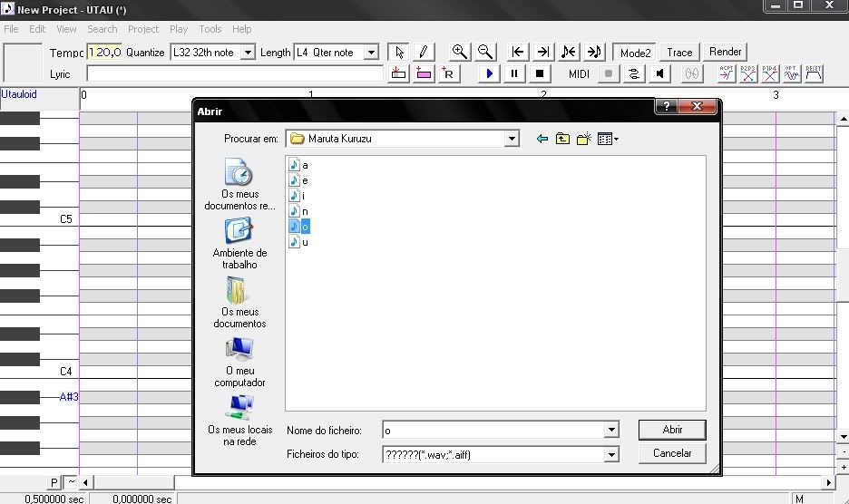This screenshot has width=849, height=504.
Task: Click the note with left arrow icon
Action: pos(569,52)
